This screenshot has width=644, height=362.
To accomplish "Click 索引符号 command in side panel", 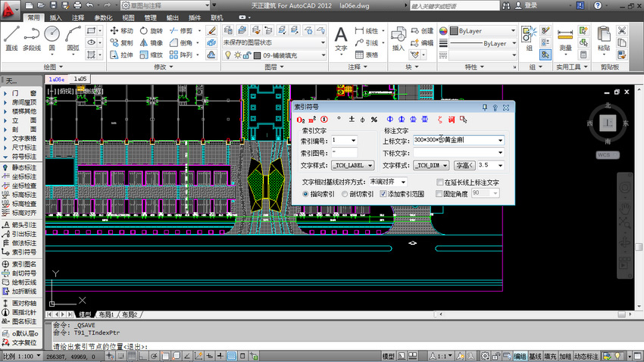I will click(23, 252).
